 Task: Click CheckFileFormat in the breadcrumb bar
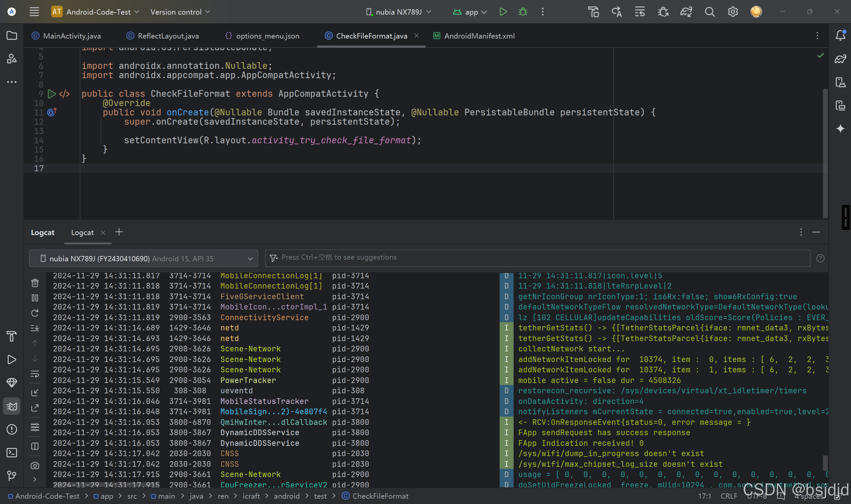380,496
